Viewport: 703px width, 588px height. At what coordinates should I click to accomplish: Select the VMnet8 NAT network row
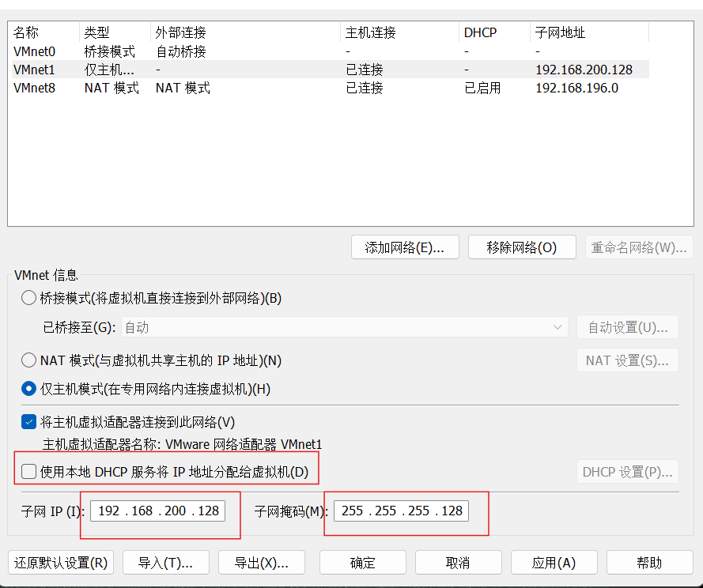pyautogui.click(x=331, y=88)
